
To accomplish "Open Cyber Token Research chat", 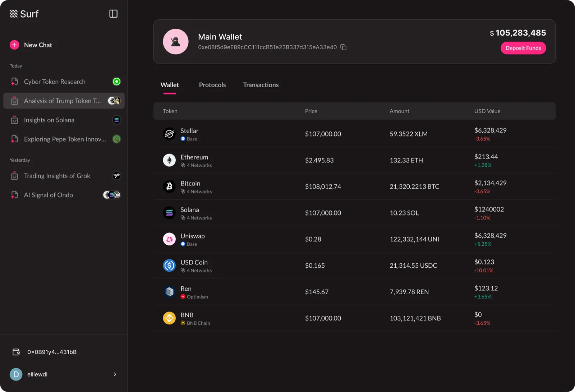I will [64, 82].
